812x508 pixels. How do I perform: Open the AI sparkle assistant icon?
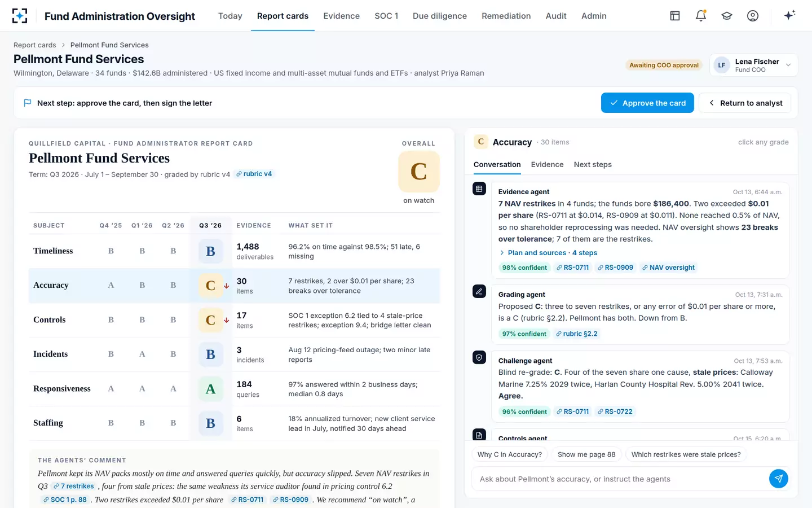[789, 15]
